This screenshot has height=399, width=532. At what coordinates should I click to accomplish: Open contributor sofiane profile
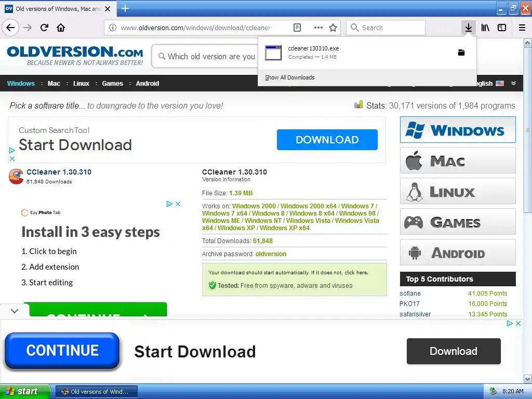tap(410, 294)
